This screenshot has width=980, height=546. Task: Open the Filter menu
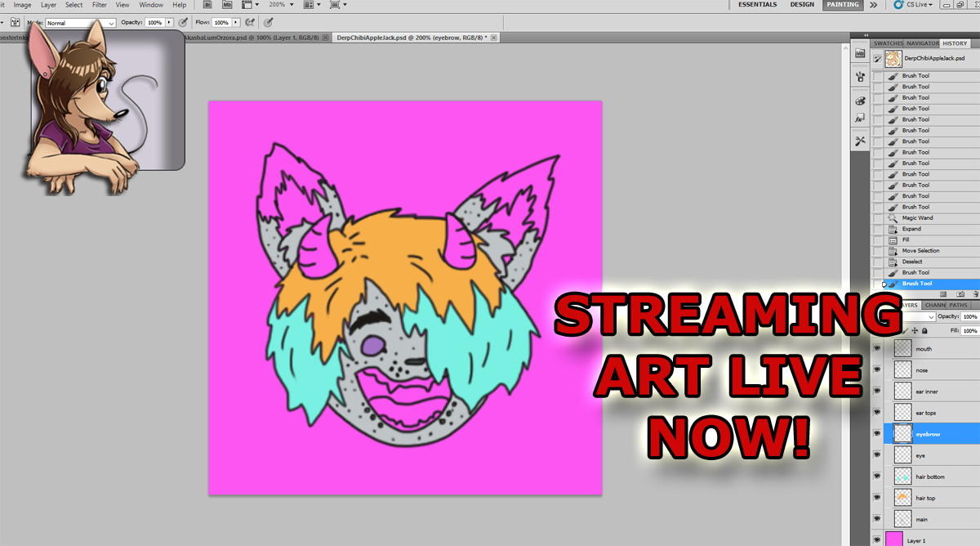pos(99,5)
